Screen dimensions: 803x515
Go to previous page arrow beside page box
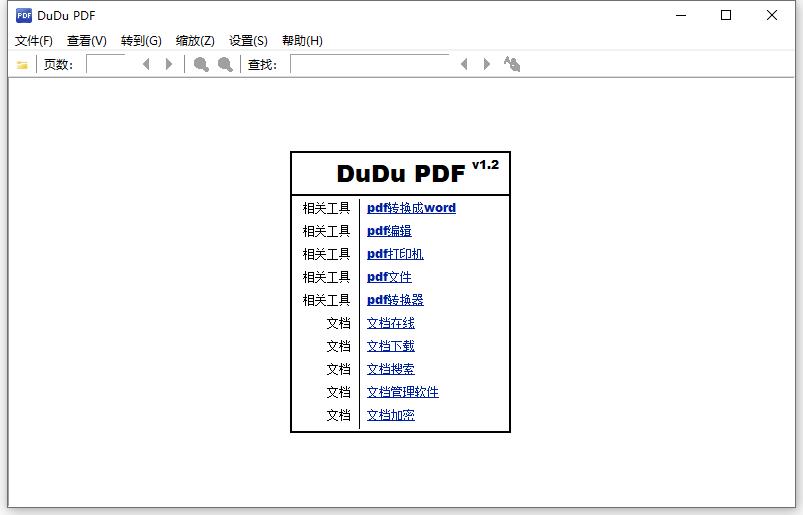pos(146,65)
